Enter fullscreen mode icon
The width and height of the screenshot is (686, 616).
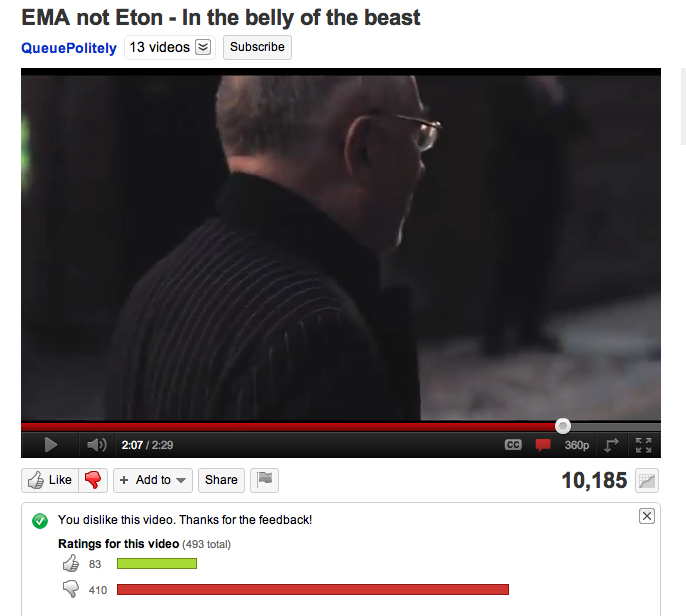coord(643,445)
